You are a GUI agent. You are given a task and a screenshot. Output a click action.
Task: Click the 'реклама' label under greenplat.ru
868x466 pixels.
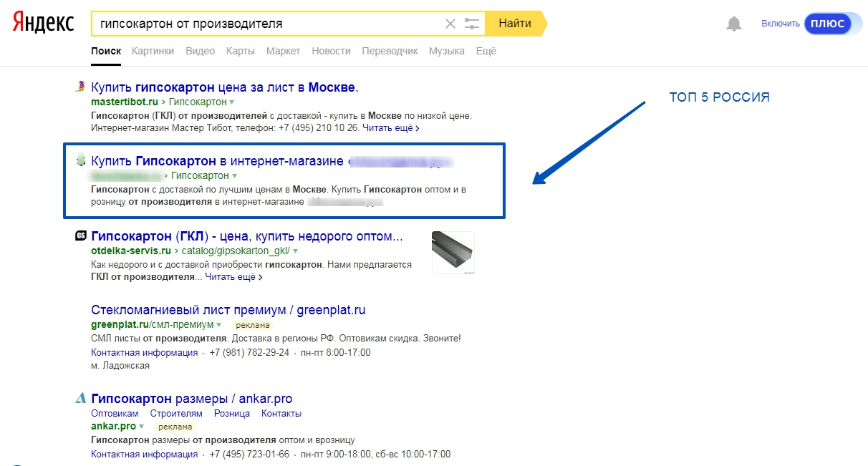(254, 325)
